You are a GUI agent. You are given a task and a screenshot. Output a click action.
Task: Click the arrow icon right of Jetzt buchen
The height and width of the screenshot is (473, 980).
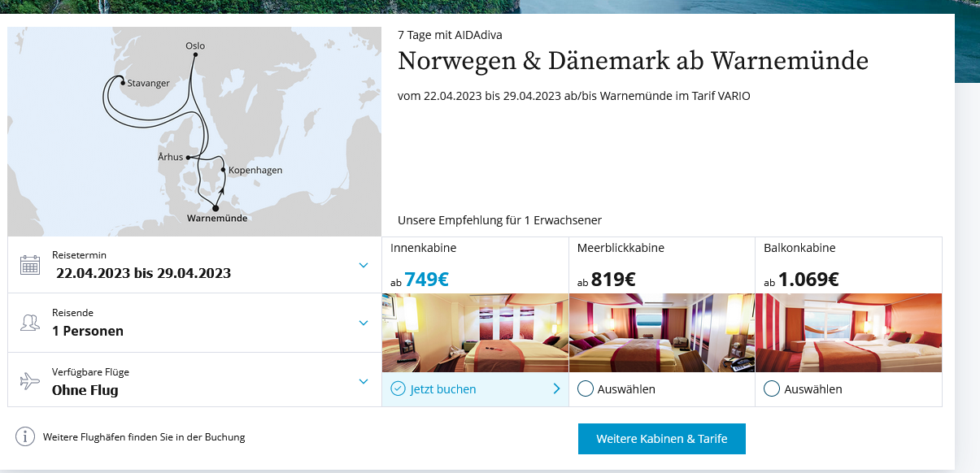[556, 389]
